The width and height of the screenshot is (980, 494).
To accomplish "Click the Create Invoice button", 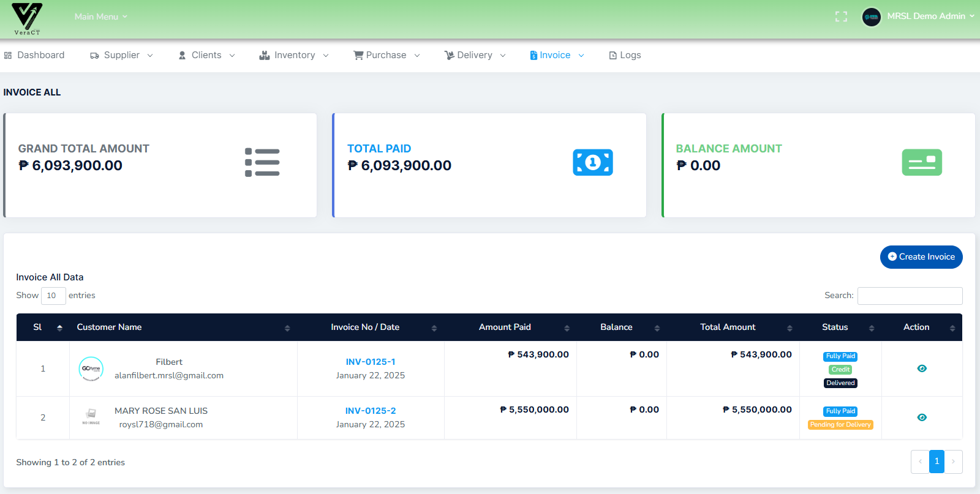I will point(921,257).
